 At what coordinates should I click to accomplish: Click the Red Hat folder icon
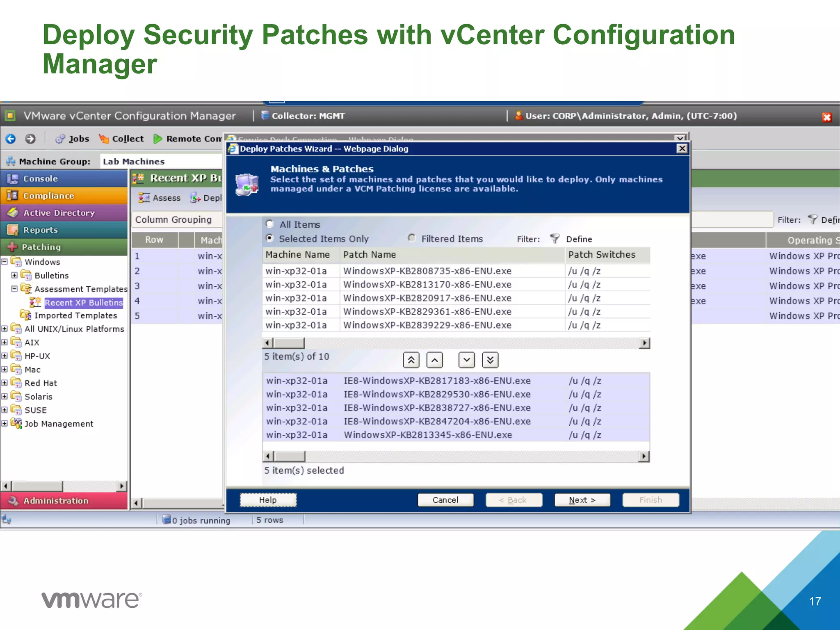(16, 383)
